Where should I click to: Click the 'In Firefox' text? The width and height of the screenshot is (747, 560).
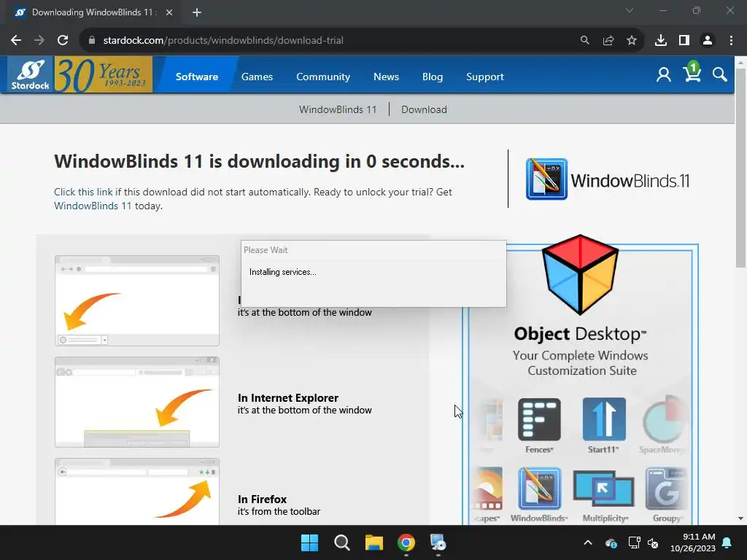pyautogui.click(x=262, y=499)
